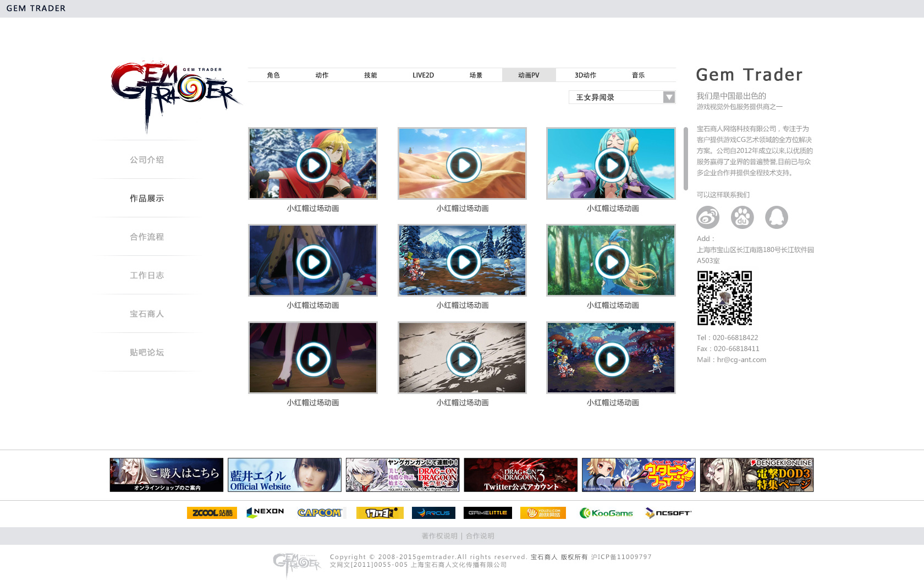924x580 pixels.
Task: Play the teal-haired girl video
Action: (x=611, y=165)
